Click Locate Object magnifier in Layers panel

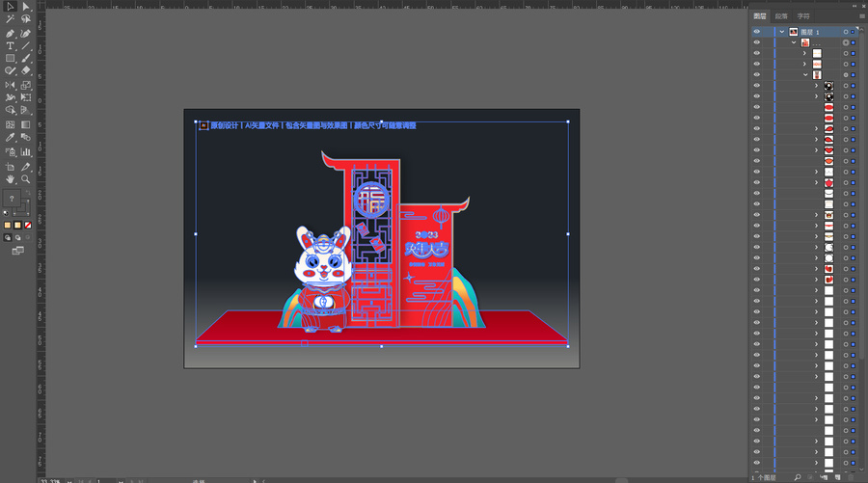tap(798, 477)
